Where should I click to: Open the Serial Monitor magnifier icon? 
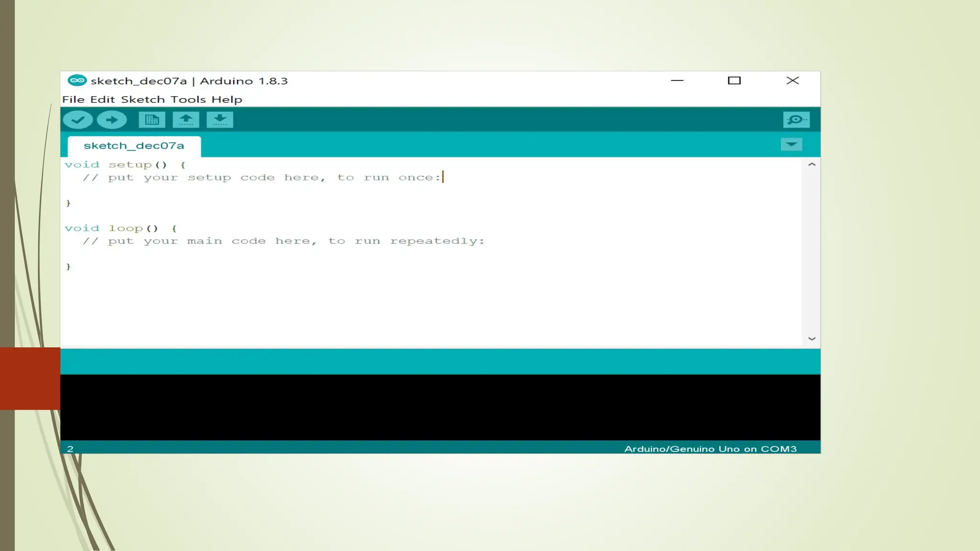coord(796,120)
